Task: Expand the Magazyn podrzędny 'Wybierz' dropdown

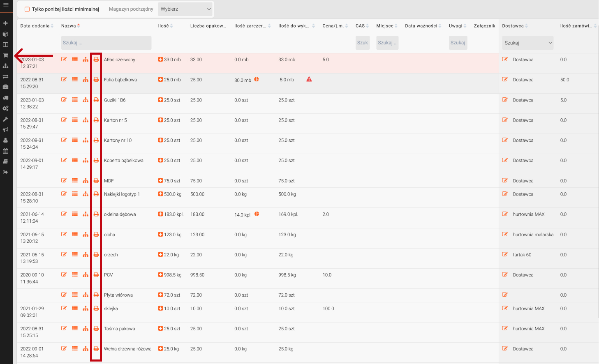Action: tap(185, 9)
